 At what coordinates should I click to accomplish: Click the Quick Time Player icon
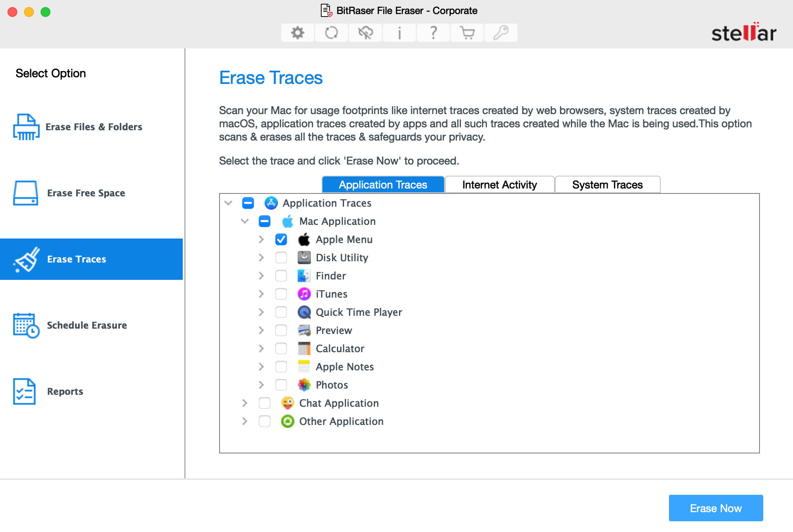[x=304, y=312]
